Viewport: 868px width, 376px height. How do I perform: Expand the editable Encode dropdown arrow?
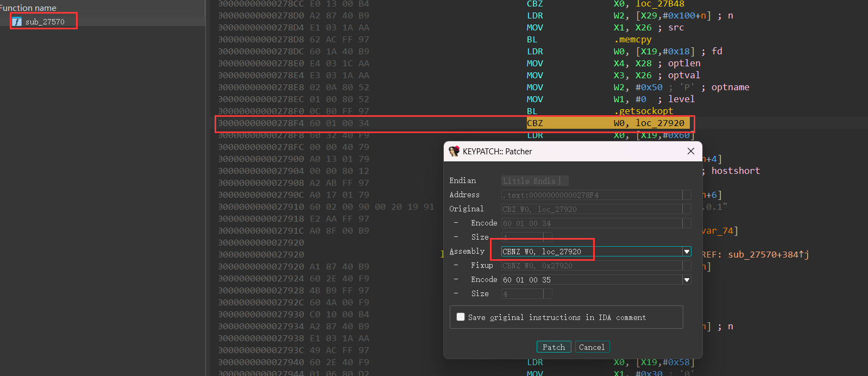[x=687, y=280]
